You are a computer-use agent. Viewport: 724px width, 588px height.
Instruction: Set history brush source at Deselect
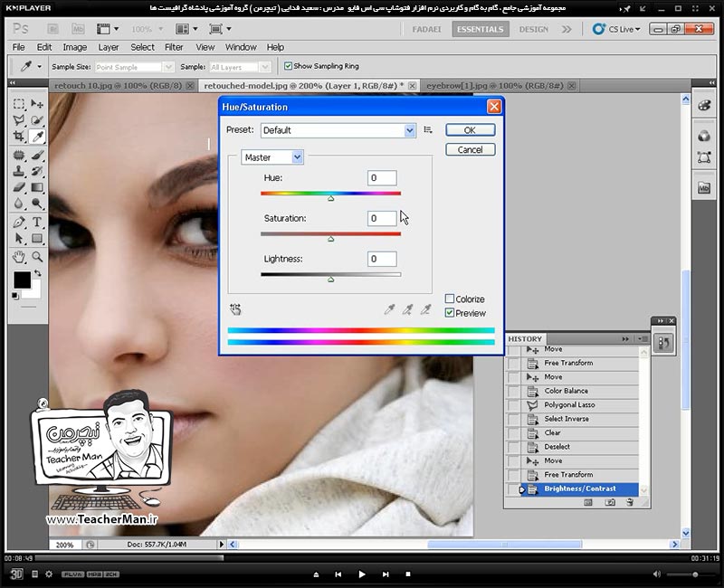click(x=512, y=447)
